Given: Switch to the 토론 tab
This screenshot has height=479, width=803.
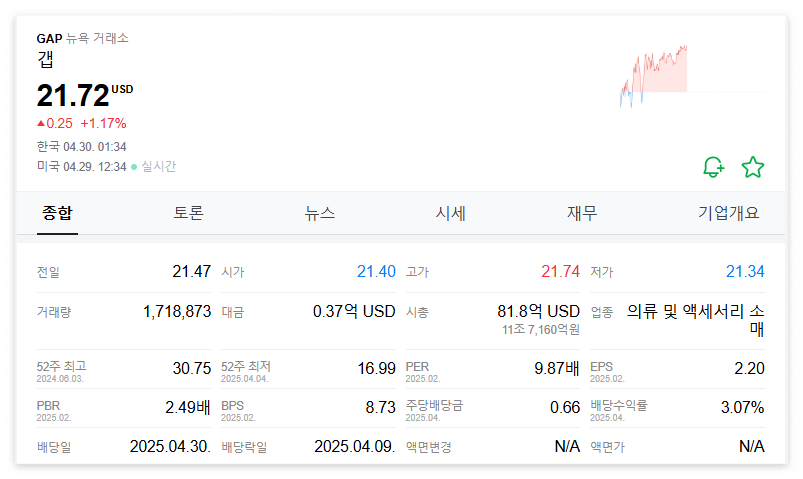Looking at the screenshot, I should pyautogui.click(x=188, y=213).
